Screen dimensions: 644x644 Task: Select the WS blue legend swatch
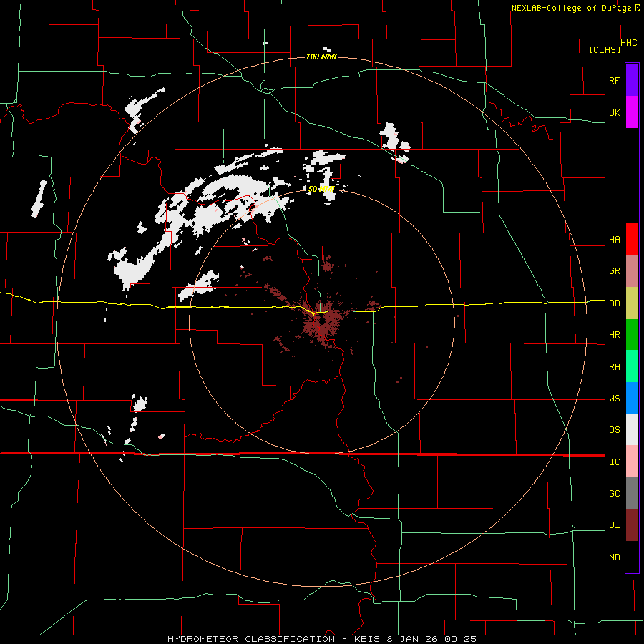632,398
